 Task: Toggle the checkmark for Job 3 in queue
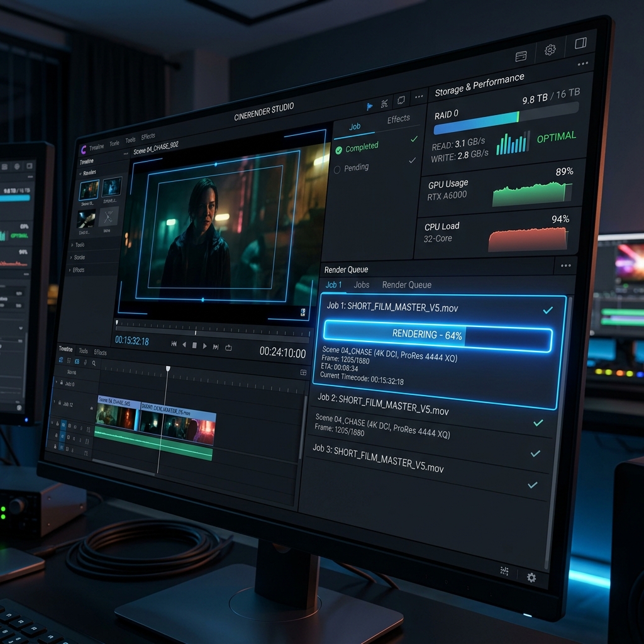click(532, 485)
